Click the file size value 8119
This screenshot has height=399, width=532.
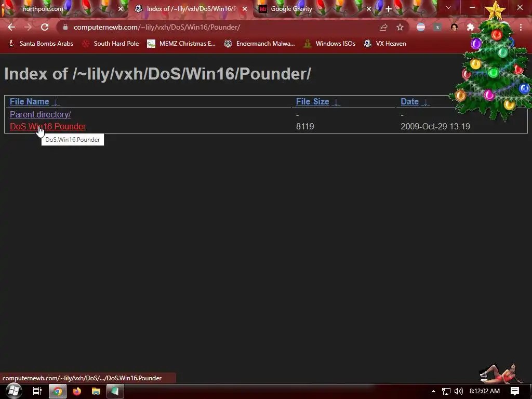click(x=305, y=126)
